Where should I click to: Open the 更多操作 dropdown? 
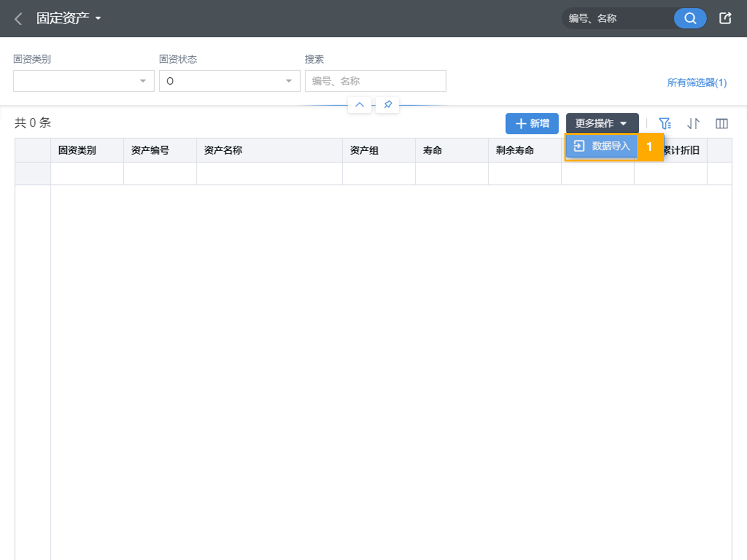(602, 124)
